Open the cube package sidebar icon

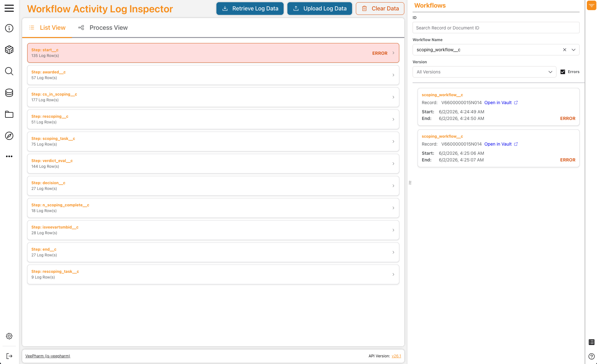[9, 50]
